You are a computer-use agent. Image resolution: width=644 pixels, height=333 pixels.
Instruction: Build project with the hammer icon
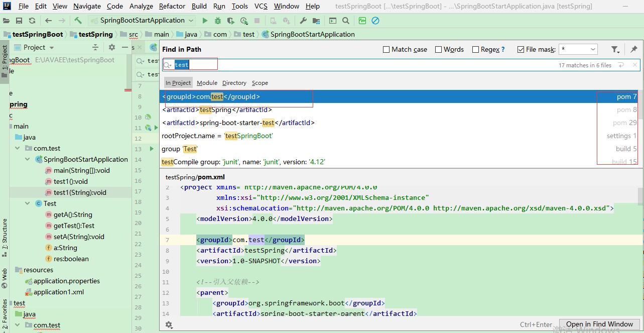click(78, 21)
